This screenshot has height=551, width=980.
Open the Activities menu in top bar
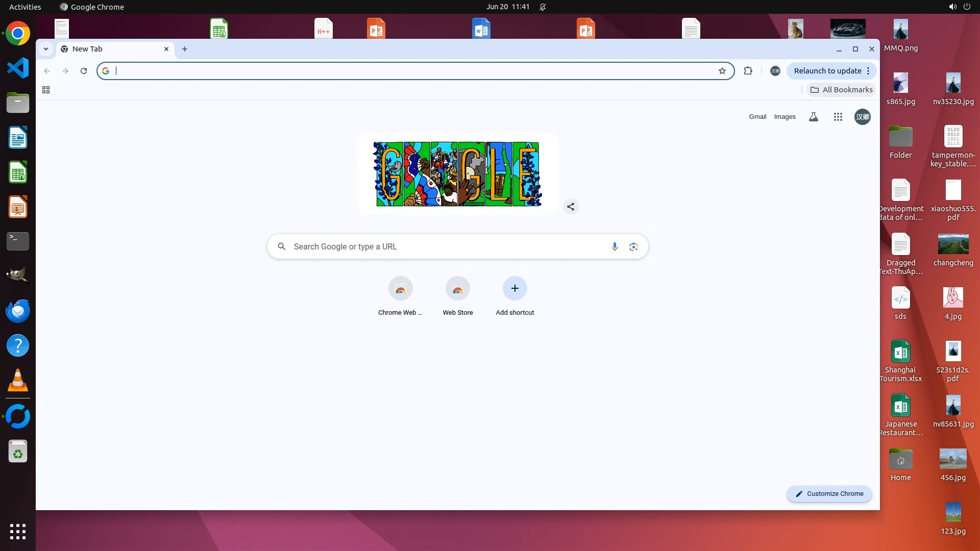(25, 7)
